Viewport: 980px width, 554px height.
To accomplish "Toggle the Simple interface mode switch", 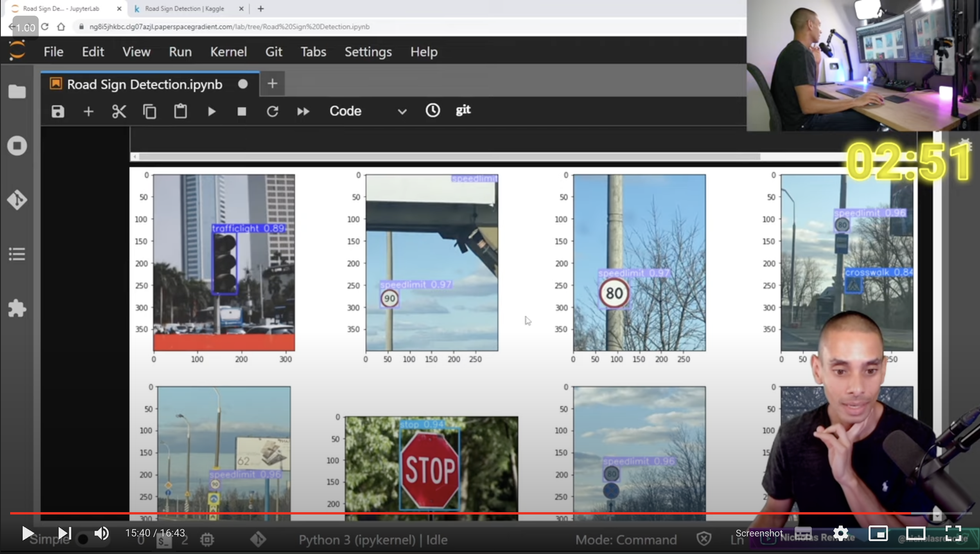I will [83, 540].
